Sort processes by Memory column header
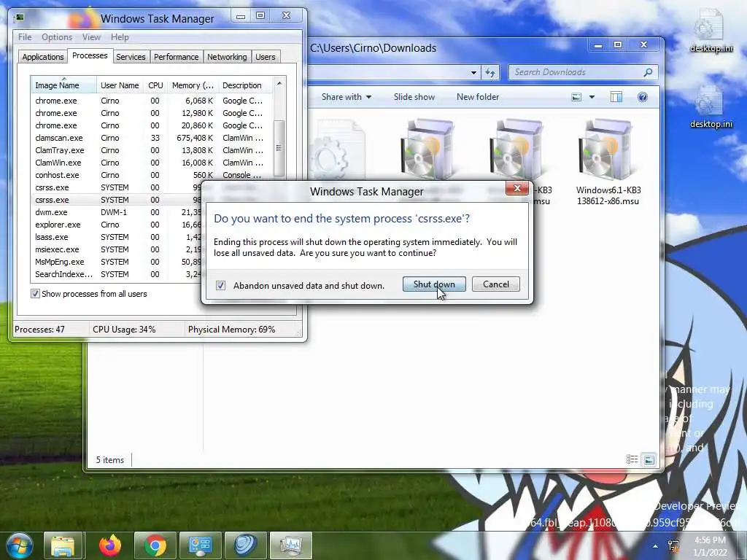The width and height of the screenshot is (747, 560). [193, 85]
